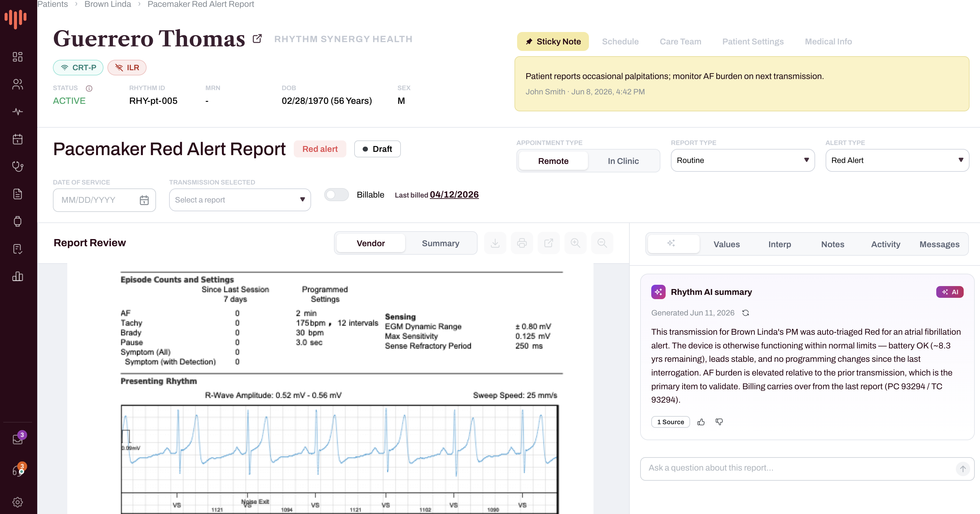Open the wearable watch sidebar icon
Image resolution: width=980 pixels, height=514 pixels.
18,221
